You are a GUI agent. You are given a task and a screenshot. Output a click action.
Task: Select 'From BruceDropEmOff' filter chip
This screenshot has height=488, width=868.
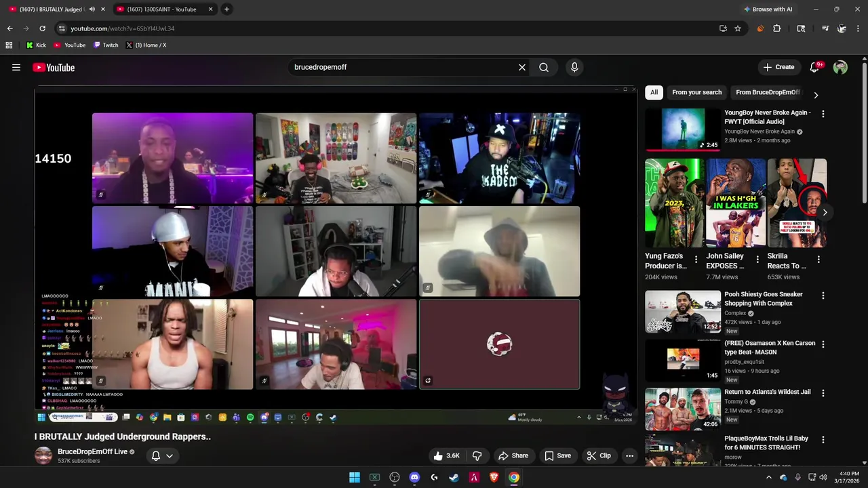(768, 92)
